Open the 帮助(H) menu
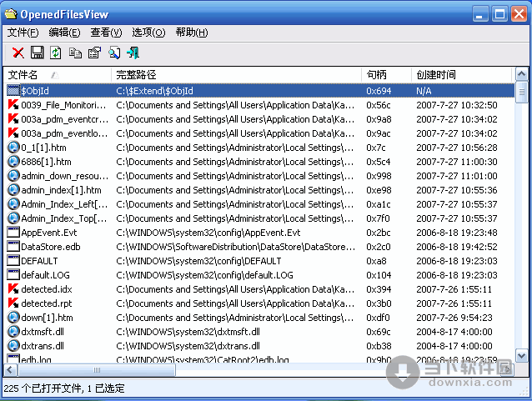This screenshot has height=401, width=532. point(191,33)
